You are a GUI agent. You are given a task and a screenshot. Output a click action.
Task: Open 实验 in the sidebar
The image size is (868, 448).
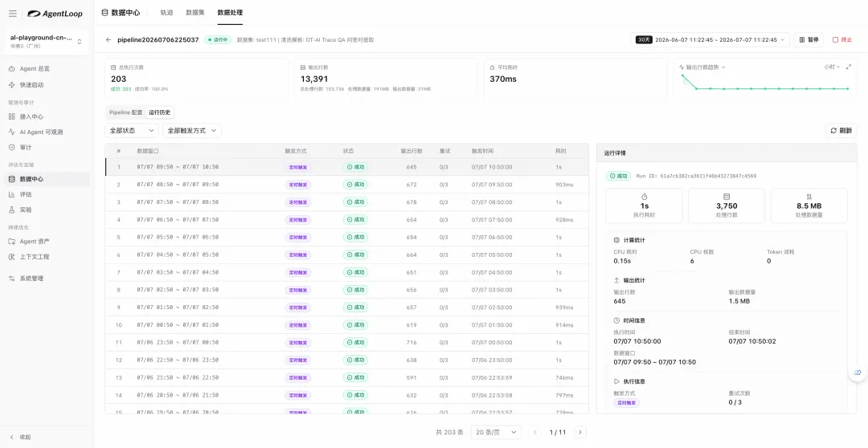pyautogui.click(x=47, y=210)
